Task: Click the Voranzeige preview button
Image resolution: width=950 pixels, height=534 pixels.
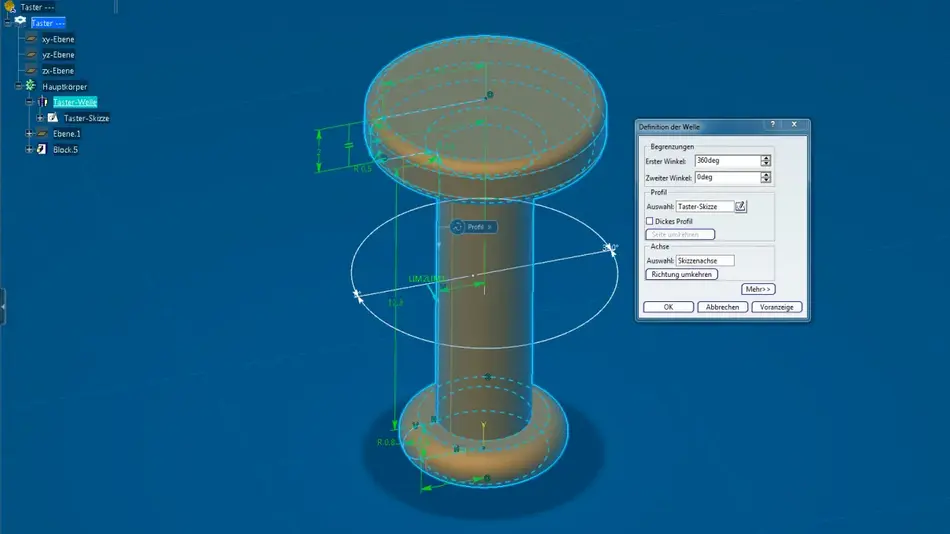Action: 777,307
